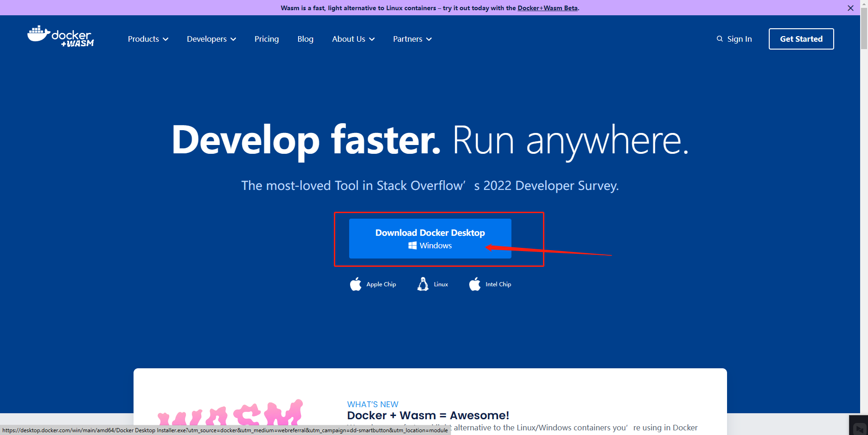Select the Linux download text
868x435 pixels.
click(441, 284)
